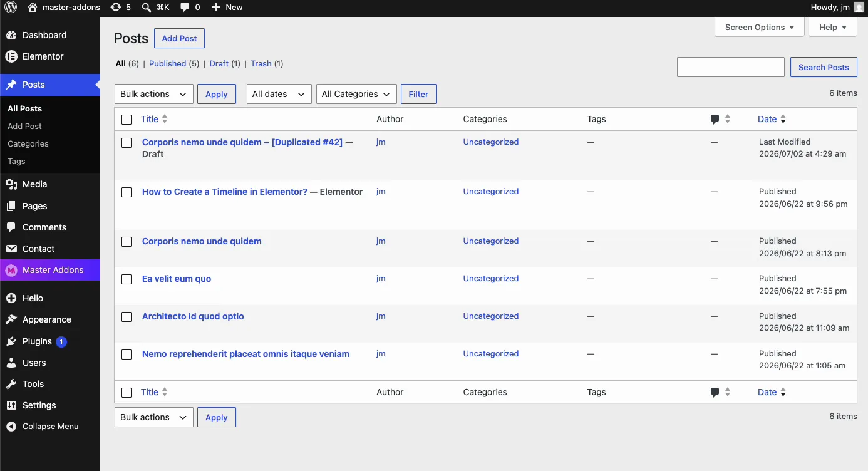Image resolution: width=868 pixels, height=471 pixels.
Task: Click the Tools wrench icon
Action: point(11,384)
